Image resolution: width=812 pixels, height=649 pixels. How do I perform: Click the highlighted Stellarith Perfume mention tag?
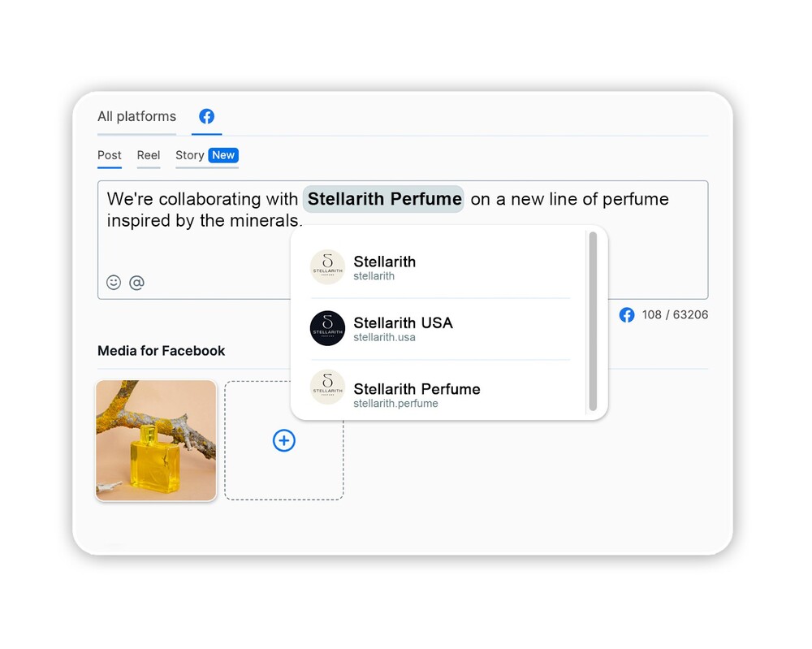[384, 199]
